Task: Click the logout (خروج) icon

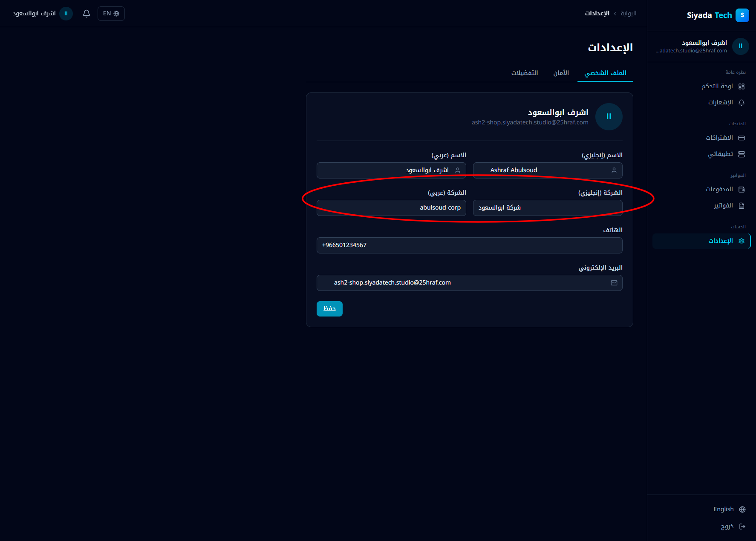Action: click(742, 527)
